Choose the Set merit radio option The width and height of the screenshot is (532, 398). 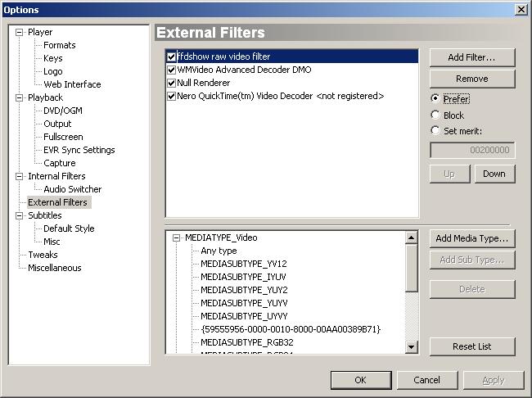coord(435,130)
